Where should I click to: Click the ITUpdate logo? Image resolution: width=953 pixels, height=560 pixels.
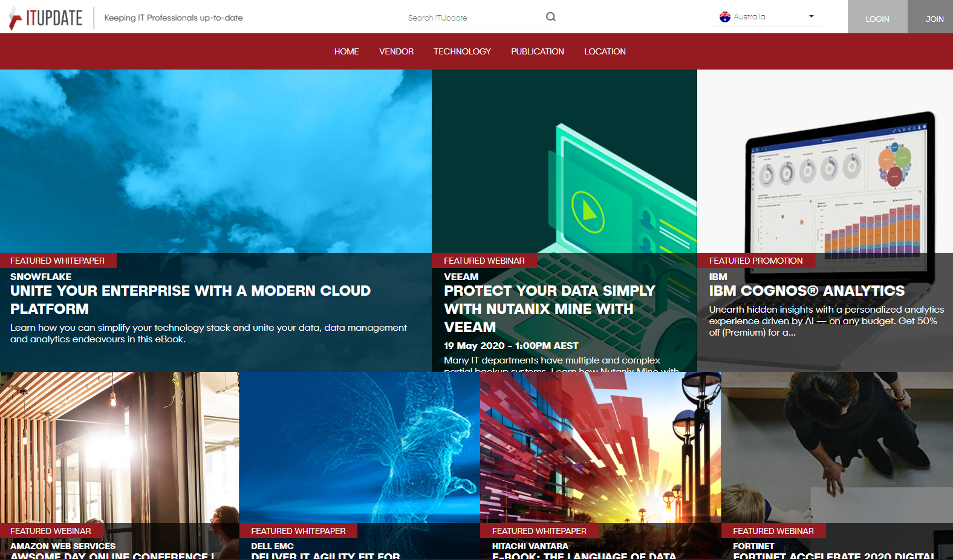point(46,18)
